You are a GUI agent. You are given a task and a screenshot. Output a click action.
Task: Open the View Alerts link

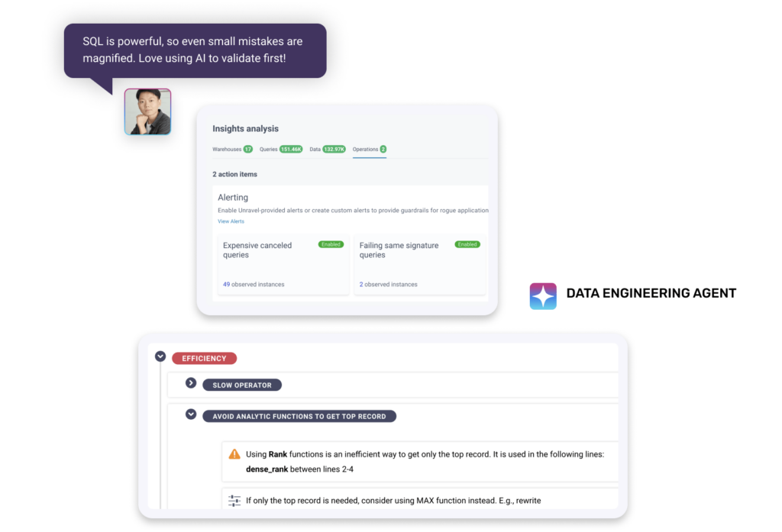(231, 221)
